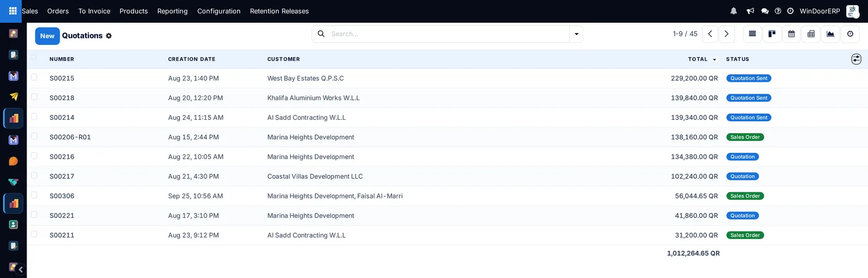This screenshot has width=868, height=278.
Task: Click the Aug 23, 9:12 PM date cell
Action: [194, 235]
